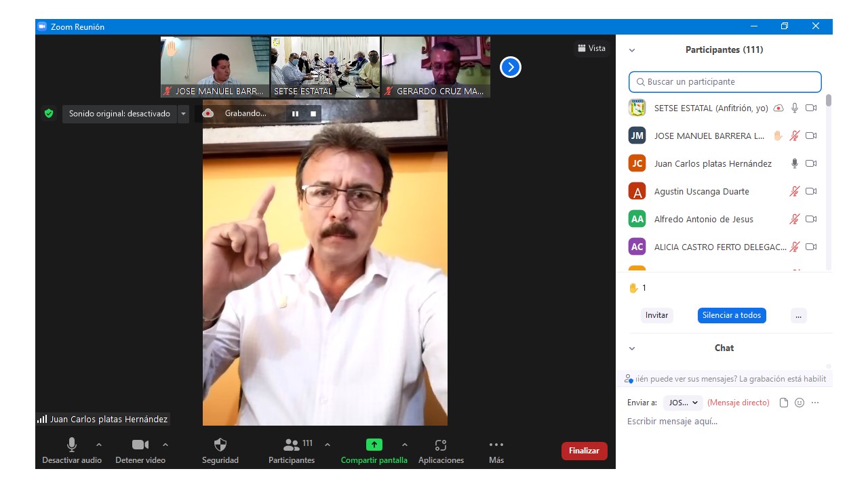868x488 pixels.
Task: Unmute JOSE MANUEL BARRERA in participant list
Action: click(795, 136)
